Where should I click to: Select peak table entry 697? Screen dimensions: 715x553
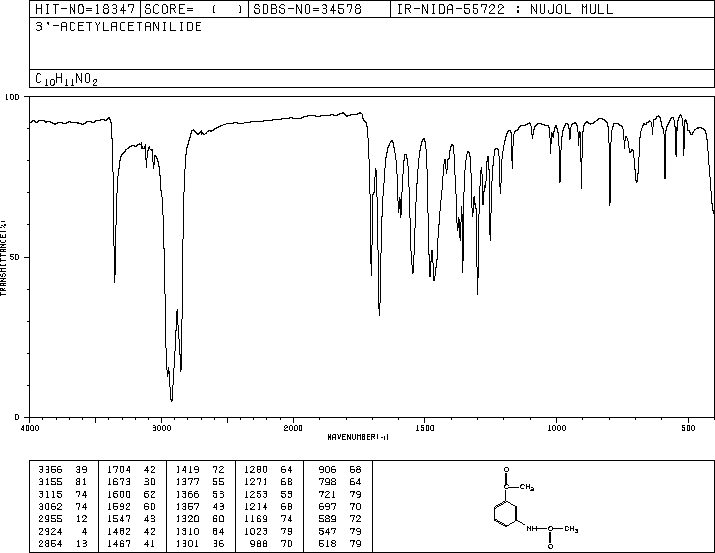coord(340,506)
